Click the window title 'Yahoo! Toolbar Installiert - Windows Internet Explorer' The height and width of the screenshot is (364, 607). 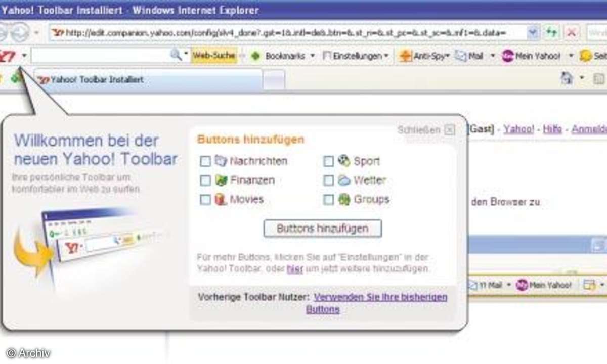(x=130, y=10)
